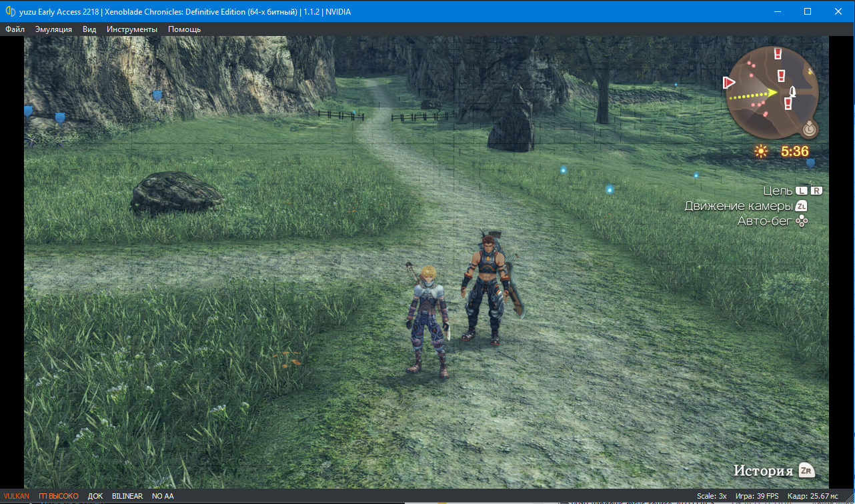Open the Инструменты menu
The image size is (855, 504).
coord(132,29)
